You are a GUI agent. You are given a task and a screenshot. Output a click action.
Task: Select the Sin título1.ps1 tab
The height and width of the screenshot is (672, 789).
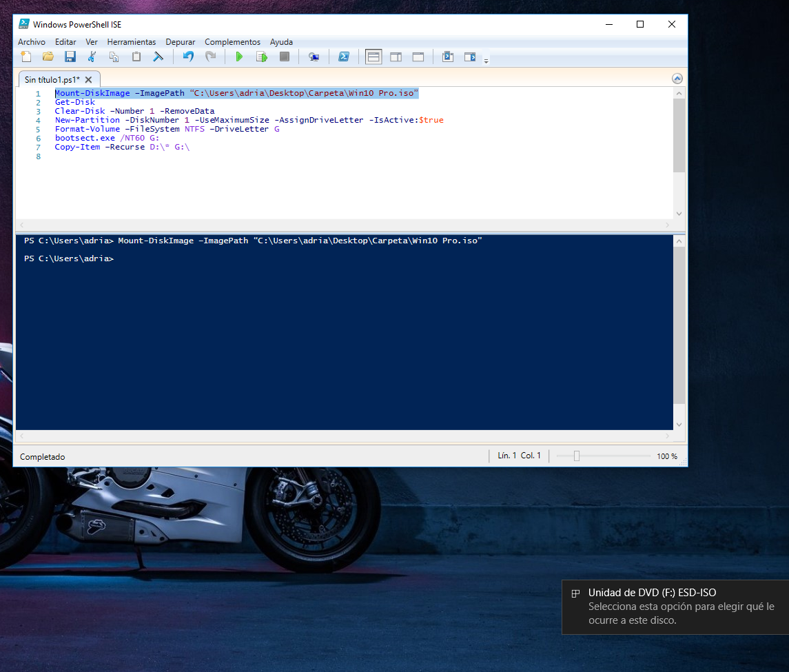(52, 79)
